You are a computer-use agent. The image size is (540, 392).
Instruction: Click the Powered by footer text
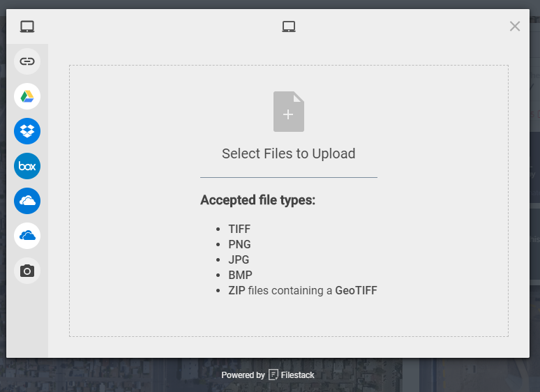click(243, 375)
